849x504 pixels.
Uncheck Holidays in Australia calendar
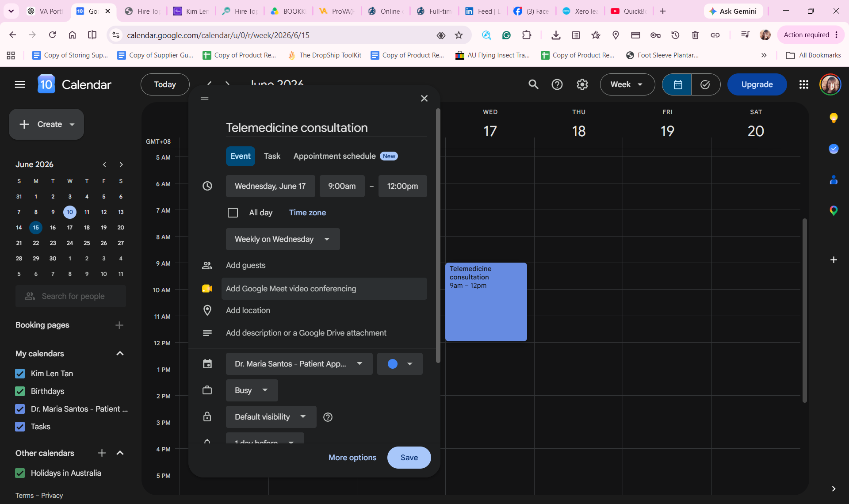click(20, 473)
